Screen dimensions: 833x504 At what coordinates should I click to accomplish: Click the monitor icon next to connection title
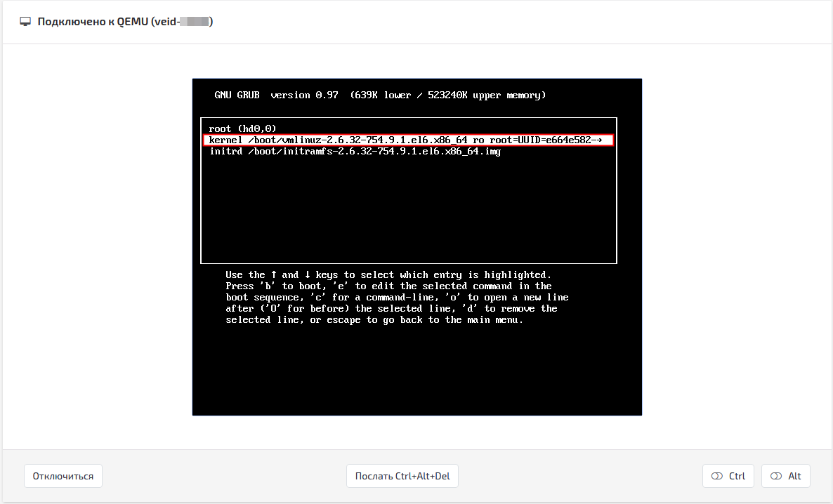coord(25,22)
